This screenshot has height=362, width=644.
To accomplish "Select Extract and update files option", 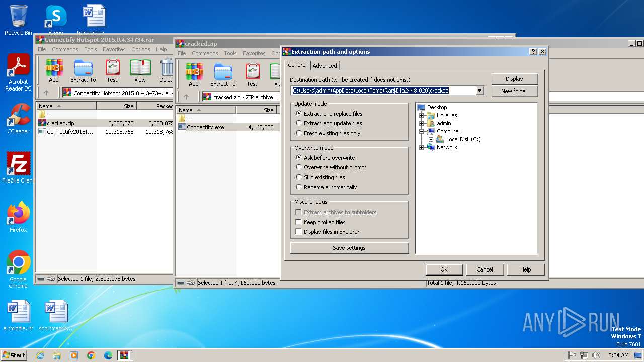I will click(329, 123).
